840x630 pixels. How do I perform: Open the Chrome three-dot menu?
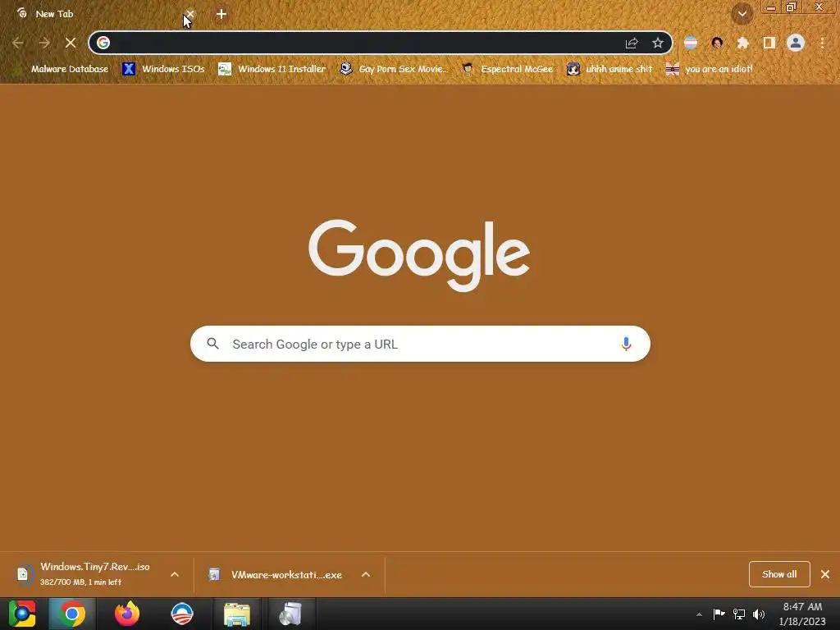(822, 43)
